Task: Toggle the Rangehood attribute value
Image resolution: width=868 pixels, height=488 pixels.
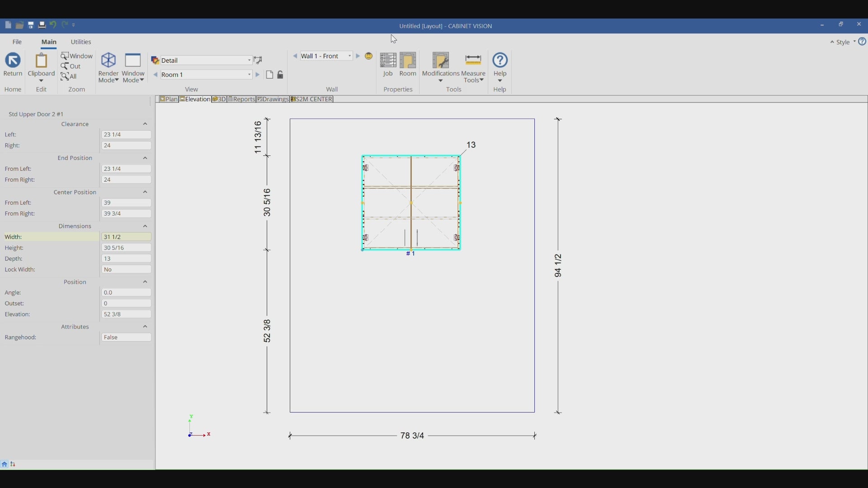Action: [x=126, y=338]
